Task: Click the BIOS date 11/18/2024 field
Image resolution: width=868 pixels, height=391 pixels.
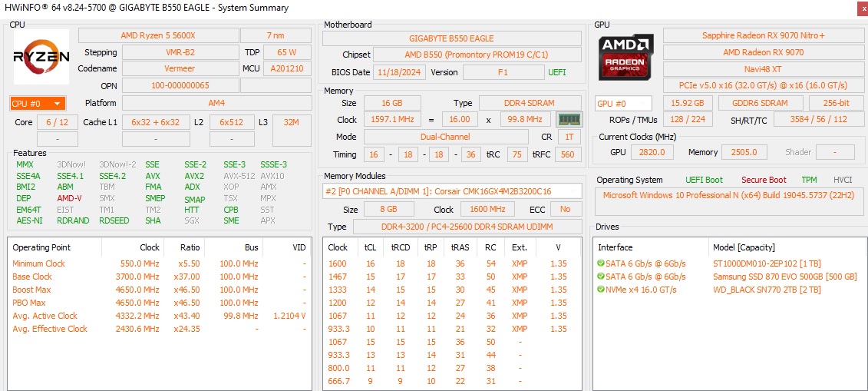Action: (400, 72)
